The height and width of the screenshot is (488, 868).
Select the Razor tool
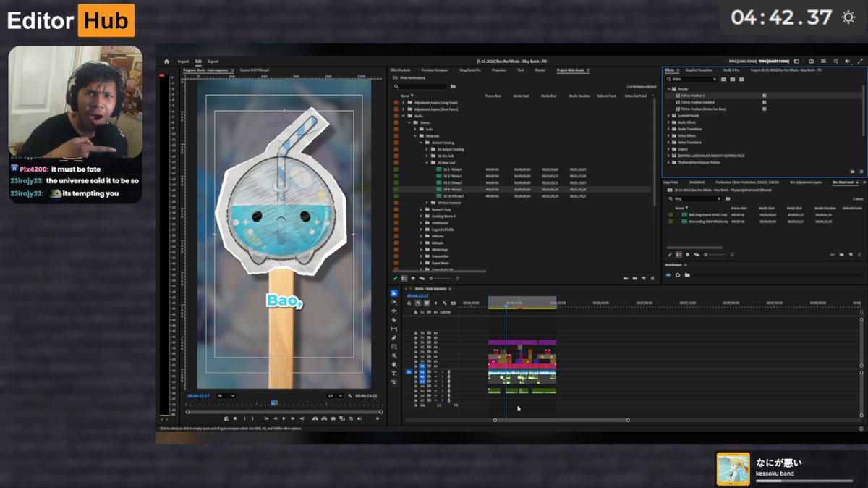394,320
